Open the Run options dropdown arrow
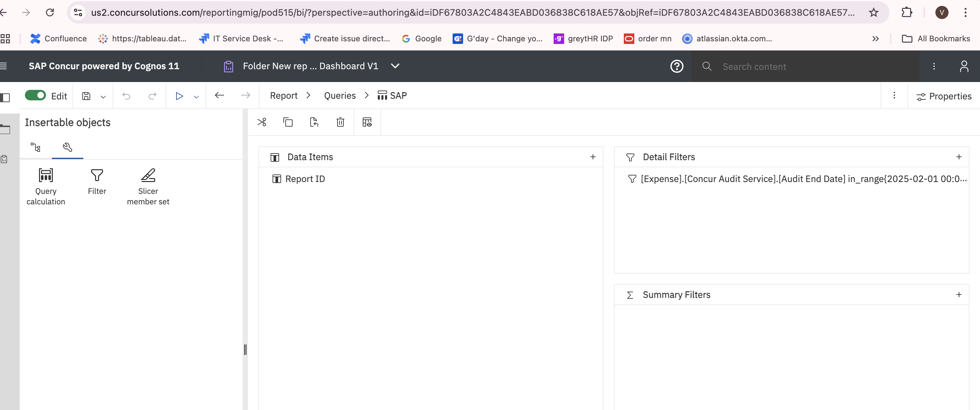The image size is (980, 410). (196, 97)
